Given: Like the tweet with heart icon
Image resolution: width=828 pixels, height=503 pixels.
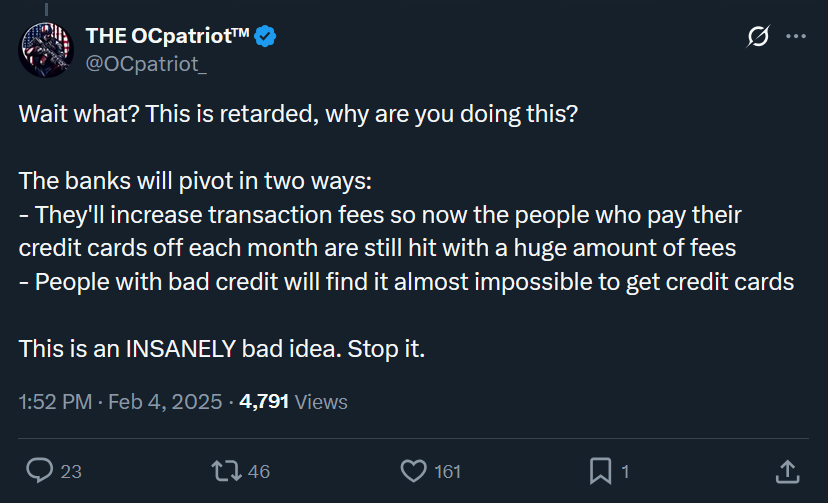Looking at the screenshot, I should 413,471.
